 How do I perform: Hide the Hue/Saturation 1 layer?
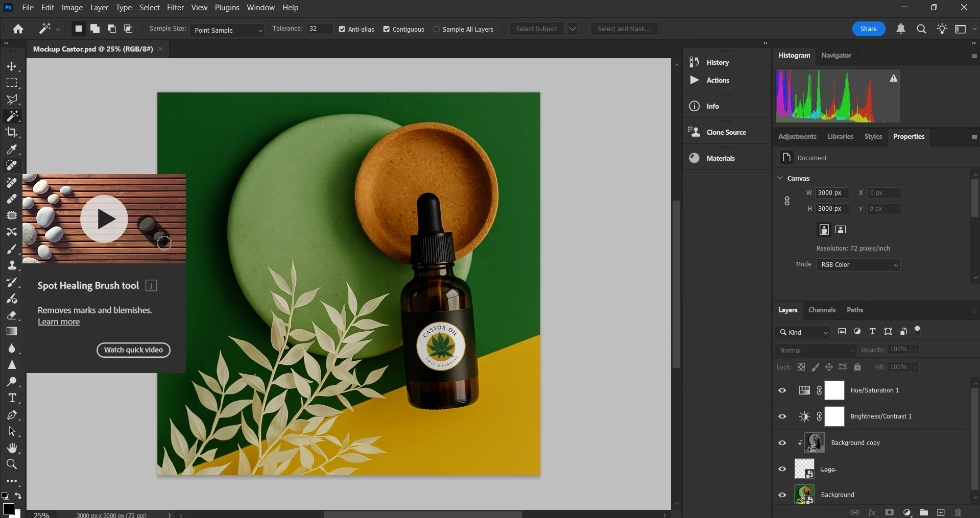click(782, 390)
